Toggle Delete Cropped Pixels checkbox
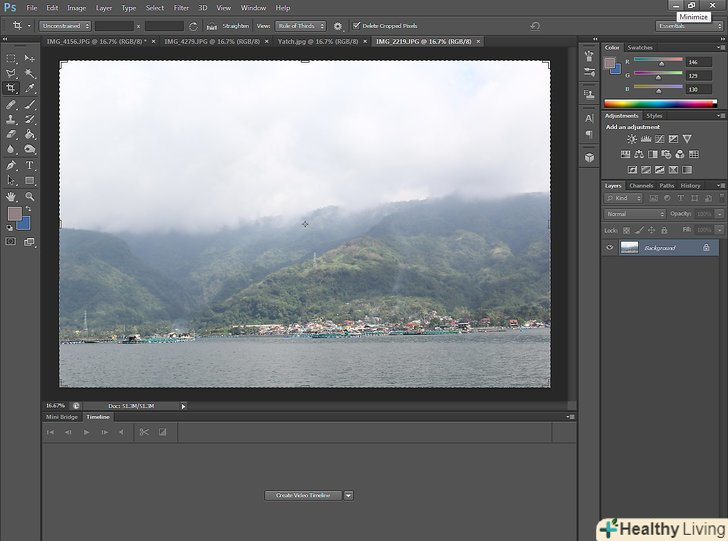The height and width of the screenshot is (541, 728). [x=356, y=26]
